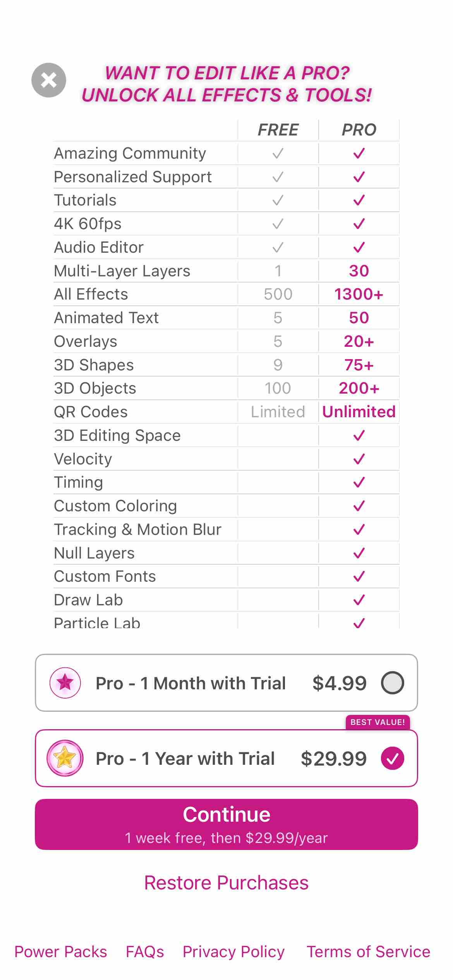Tap the PRO checkmark for Draw Lab
The image size is (453, 980).
[x=359, y=600]
